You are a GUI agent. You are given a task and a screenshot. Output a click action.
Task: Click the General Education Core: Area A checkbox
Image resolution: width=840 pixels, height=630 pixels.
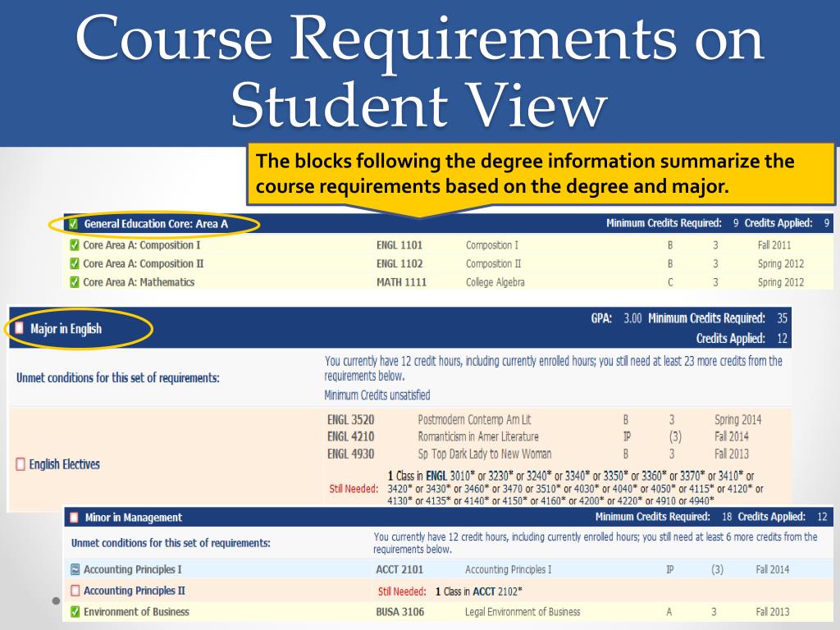point(73,224)
